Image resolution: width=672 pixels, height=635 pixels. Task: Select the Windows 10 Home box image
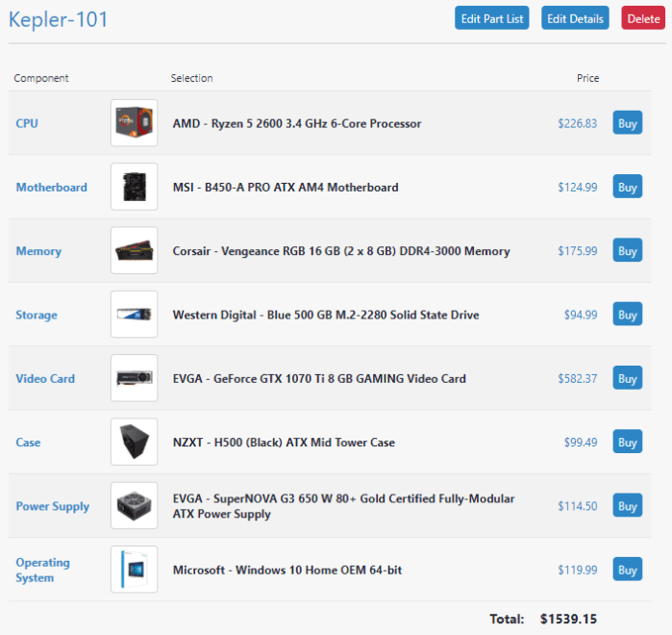[134, 570]
